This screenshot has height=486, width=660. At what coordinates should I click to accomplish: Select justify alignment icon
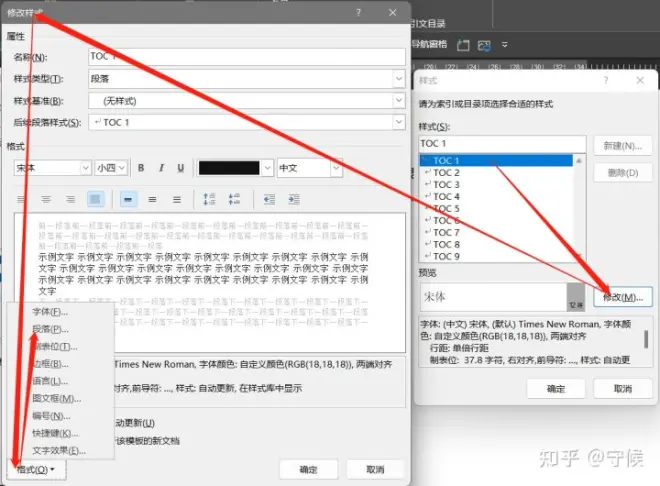(95, 199)
